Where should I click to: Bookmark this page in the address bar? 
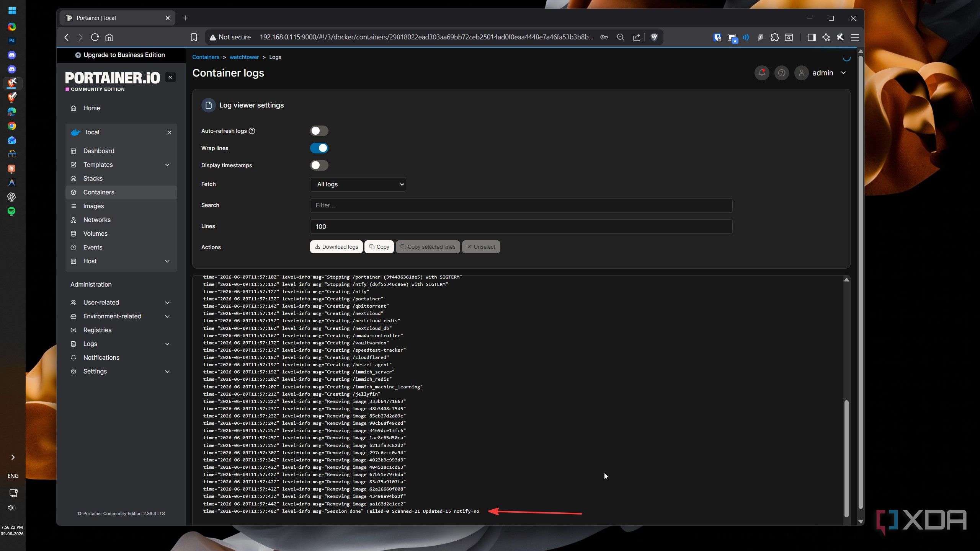[x=194, y=37]
